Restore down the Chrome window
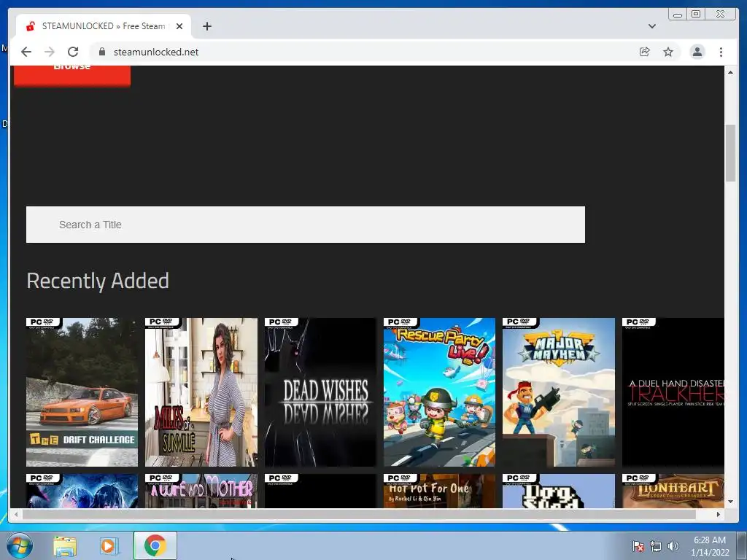The height and width of the screenshot is (560, 747). [696, 15]
